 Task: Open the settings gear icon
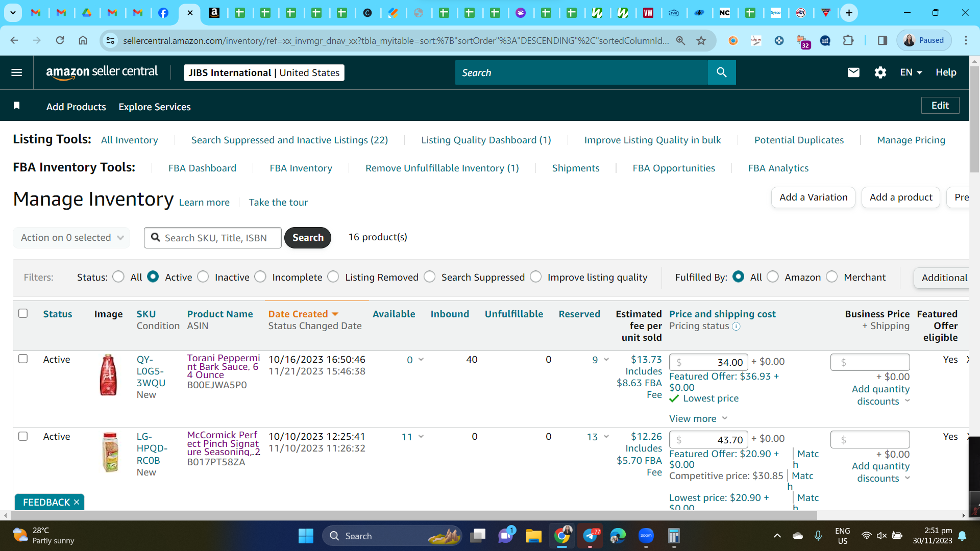[x=880, y=72]
